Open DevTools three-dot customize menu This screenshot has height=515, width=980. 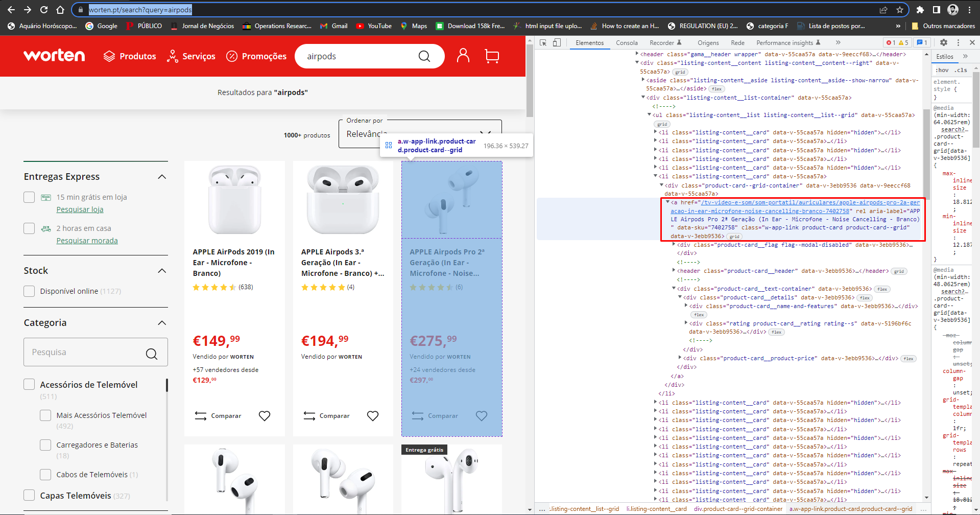(958, 43)
